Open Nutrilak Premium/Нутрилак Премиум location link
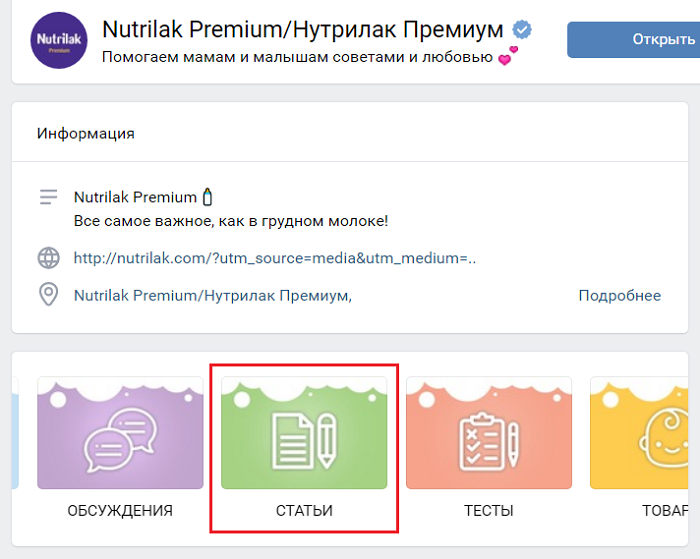 [x=212, y=296]
